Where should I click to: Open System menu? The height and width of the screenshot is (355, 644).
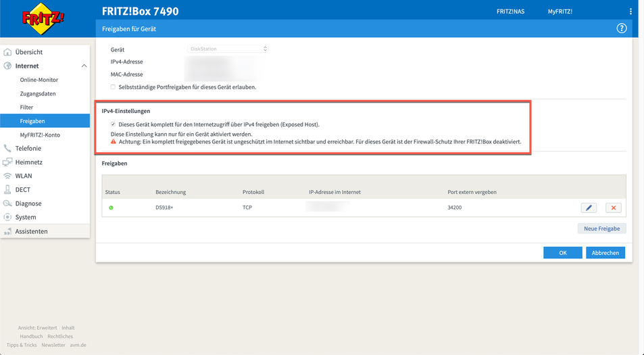click(26, 217)
